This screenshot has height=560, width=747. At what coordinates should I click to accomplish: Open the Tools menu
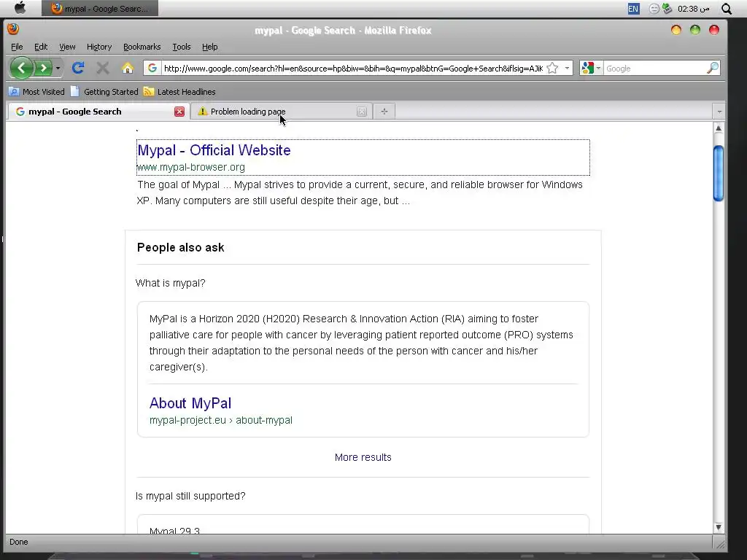(182, 47)
